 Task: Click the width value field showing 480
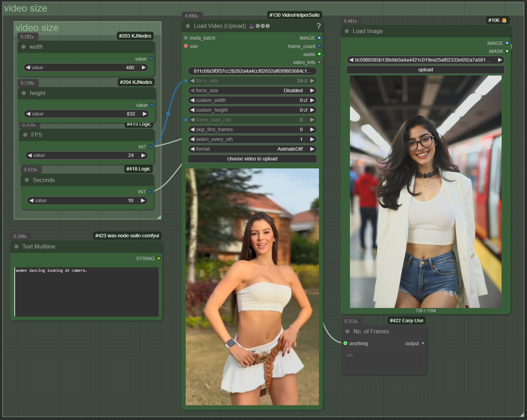point(86,68)
